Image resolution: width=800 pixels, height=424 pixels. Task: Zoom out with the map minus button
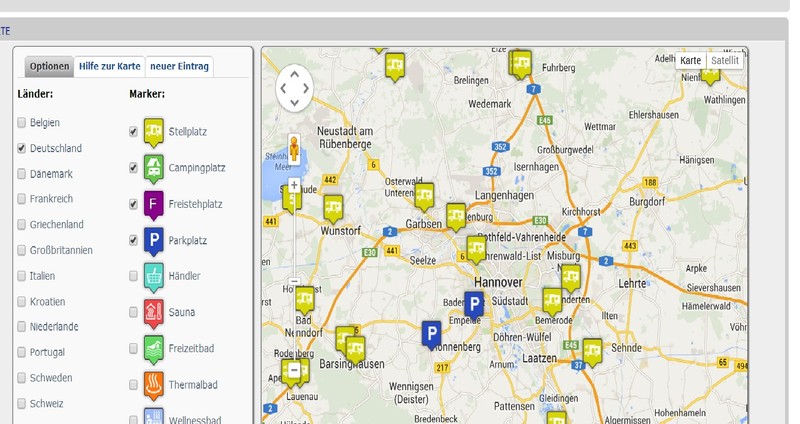[294, 383]
